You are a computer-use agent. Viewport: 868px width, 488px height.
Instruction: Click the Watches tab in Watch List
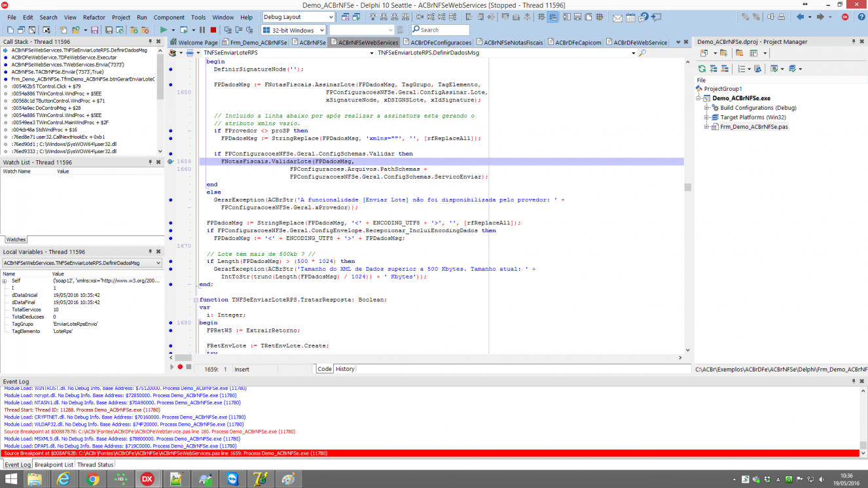click(x=16, y=239)
